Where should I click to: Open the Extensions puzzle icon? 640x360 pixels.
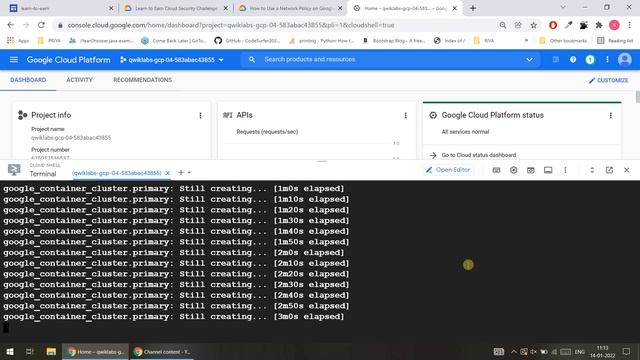(599, 25)
